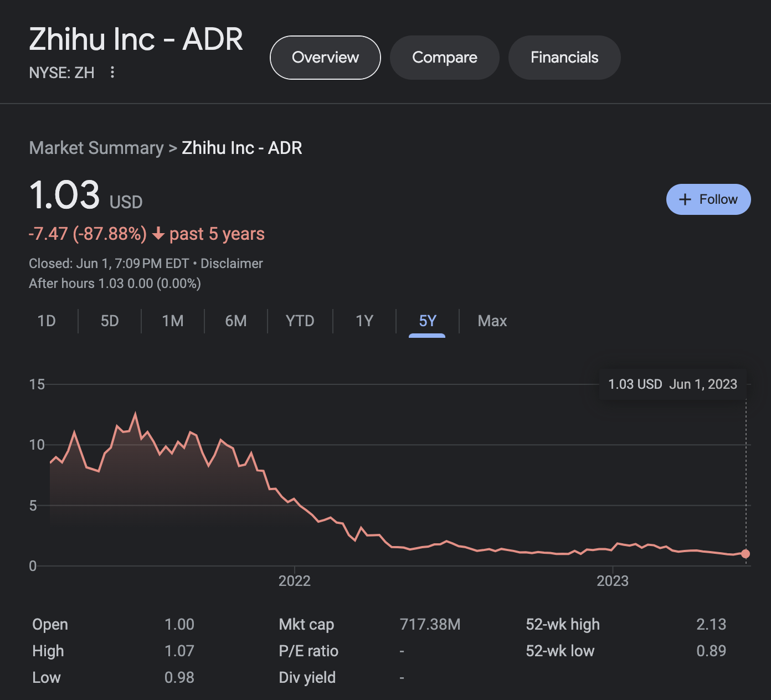
Task: Open the three-dot menu beside NYSE: ZH
Action: click(112, 72)
